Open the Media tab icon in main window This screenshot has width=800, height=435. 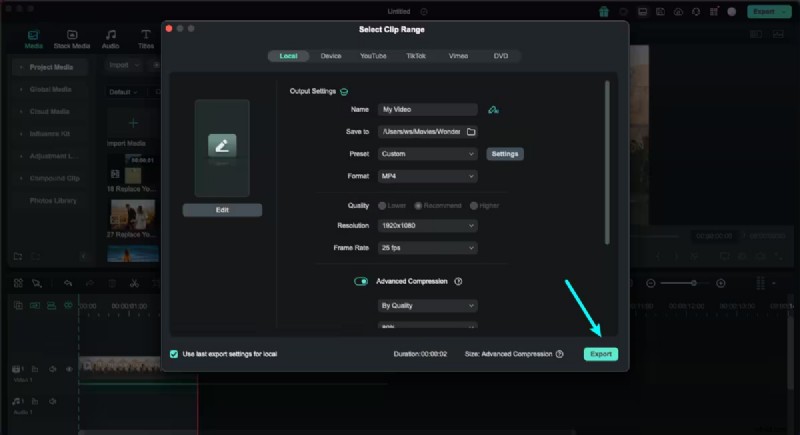(x=33, y=35)
